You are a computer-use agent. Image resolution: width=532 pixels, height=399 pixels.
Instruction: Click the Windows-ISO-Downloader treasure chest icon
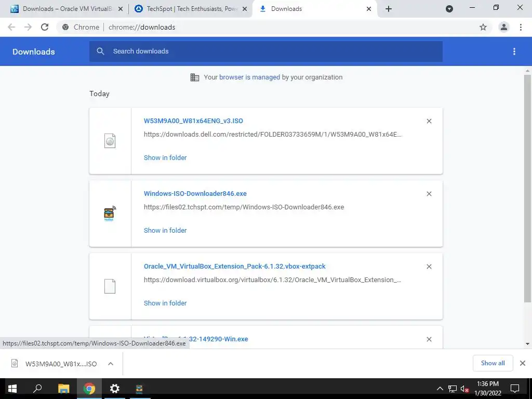tap(110, 214)
